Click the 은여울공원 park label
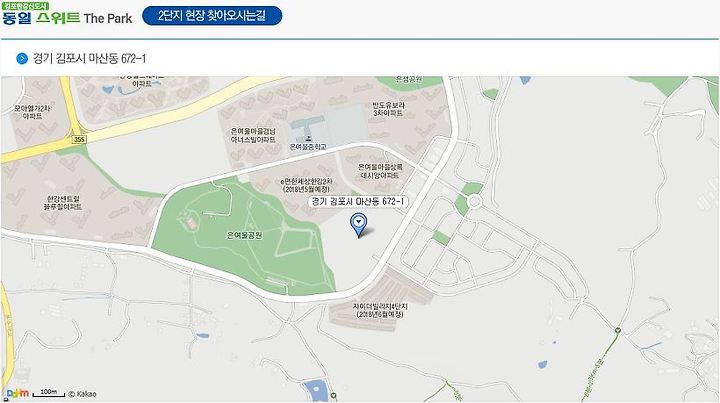The height and width of the screenshot is (403, 720). click(x=244, y=235)
